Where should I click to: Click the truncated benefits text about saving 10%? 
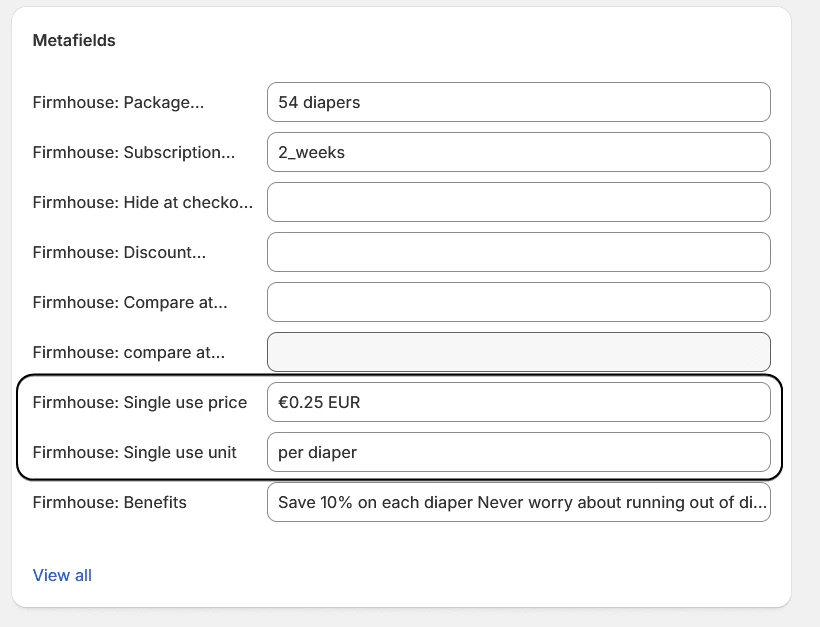[x=518, y=502]
